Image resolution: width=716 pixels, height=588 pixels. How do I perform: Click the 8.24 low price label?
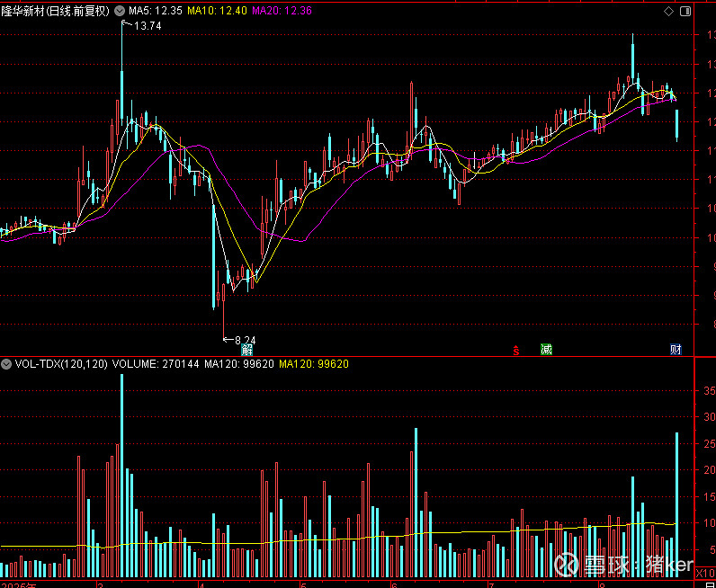246,340
